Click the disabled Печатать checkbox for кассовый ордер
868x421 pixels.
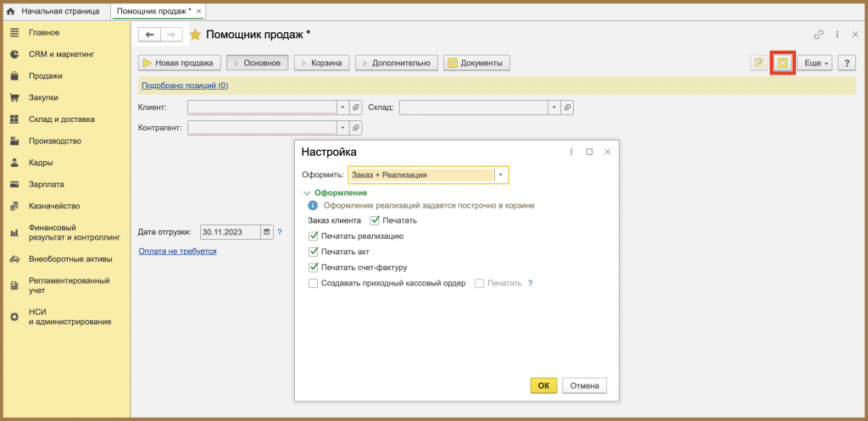[x=480, y=283]
